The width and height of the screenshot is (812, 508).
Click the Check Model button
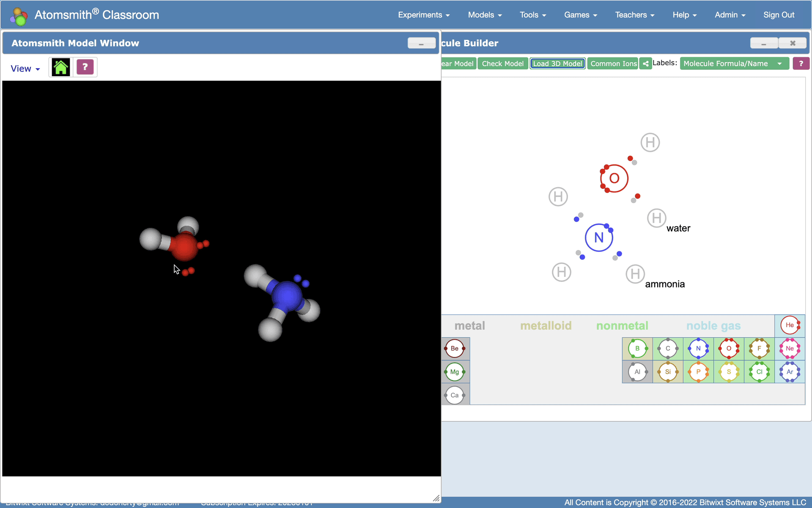[x=503, y=63]
